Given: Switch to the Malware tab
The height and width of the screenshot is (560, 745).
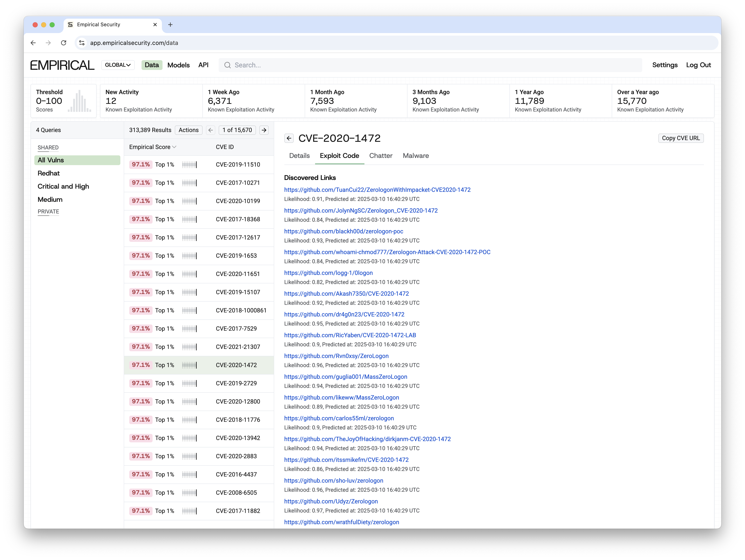Looking at the screenshot, I should (x=416, y=156).
